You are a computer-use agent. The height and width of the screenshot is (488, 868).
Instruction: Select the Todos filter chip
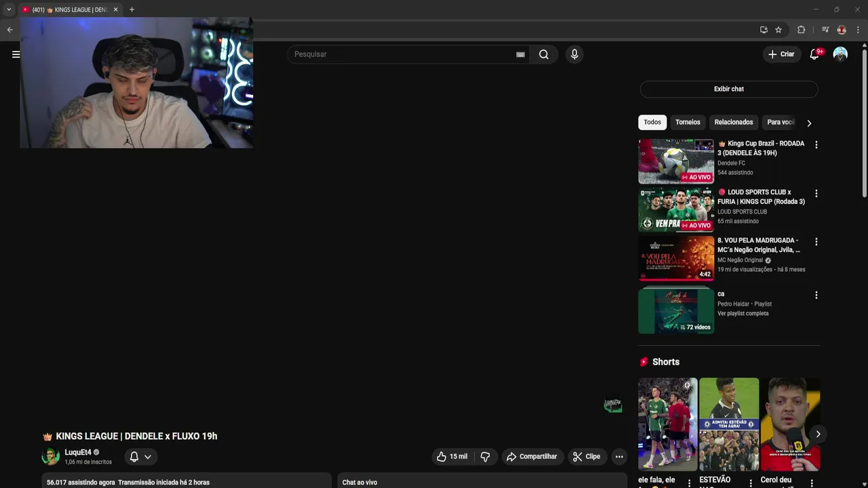(x=652, y=123)
